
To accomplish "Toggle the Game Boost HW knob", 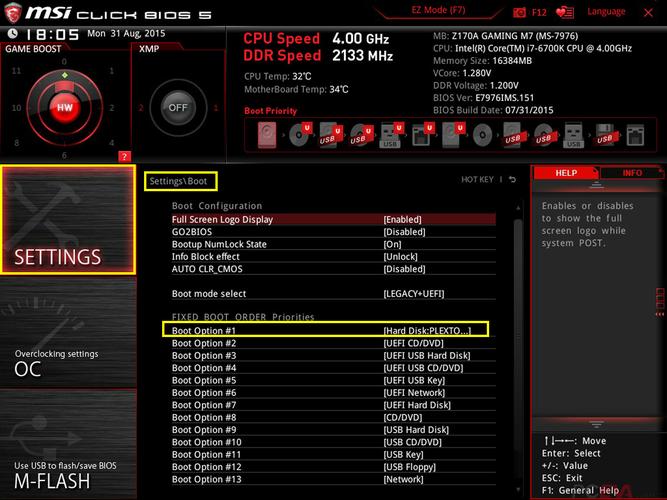I will 65,108.
